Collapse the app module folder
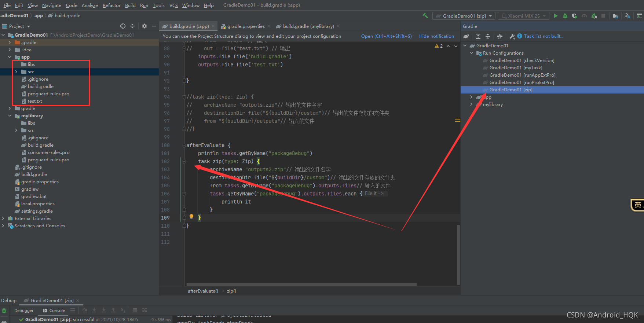This screenshot has height=323, width=644. coord(10,57)
